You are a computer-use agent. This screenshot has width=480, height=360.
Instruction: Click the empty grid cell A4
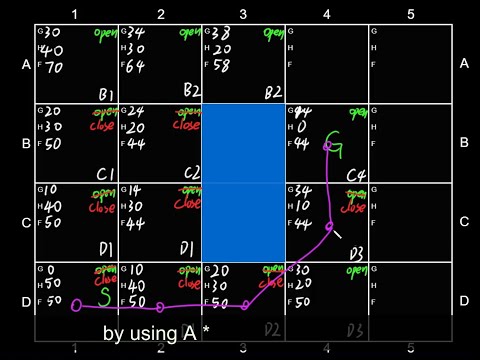pos(327,64)
